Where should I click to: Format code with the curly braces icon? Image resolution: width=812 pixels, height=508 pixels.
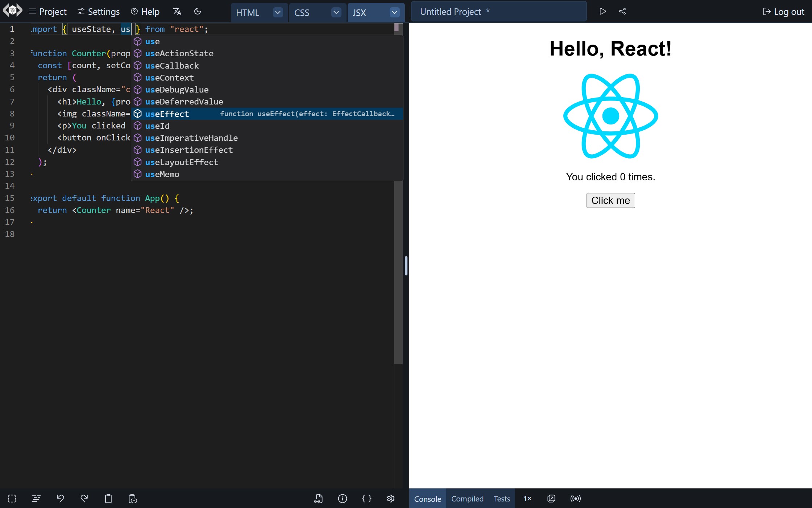tap(367, 498)
